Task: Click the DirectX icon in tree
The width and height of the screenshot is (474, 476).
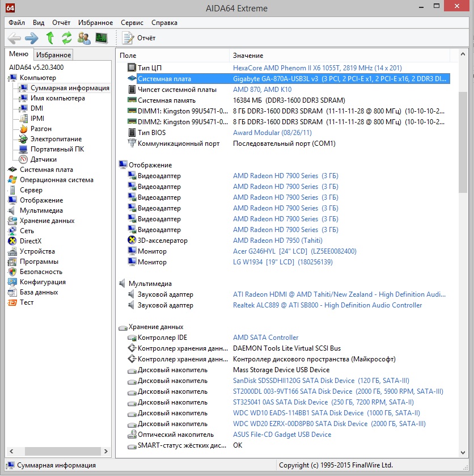Action: (x=12, y=241)
